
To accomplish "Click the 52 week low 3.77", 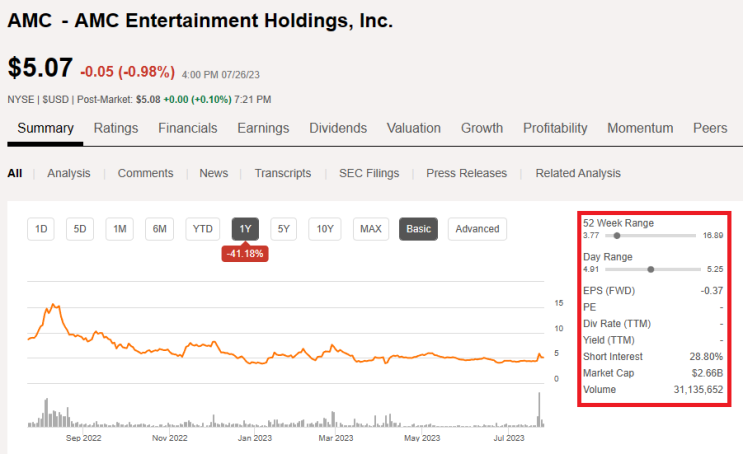I will point(591,236).
